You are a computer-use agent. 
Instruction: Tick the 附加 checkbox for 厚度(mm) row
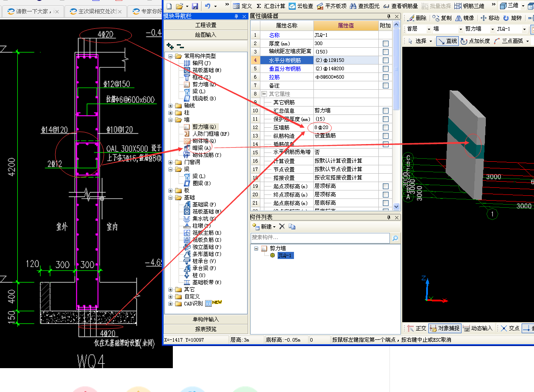[385, 43]
